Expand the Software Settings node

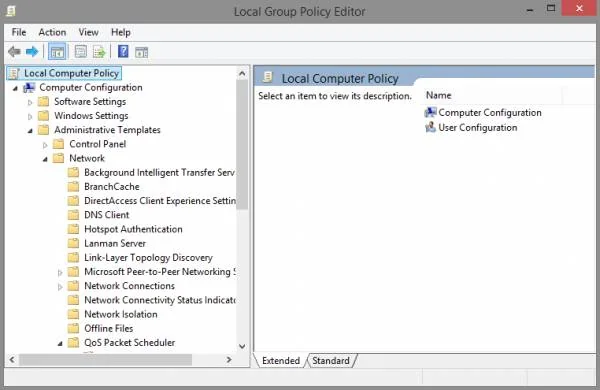(30, 102)
